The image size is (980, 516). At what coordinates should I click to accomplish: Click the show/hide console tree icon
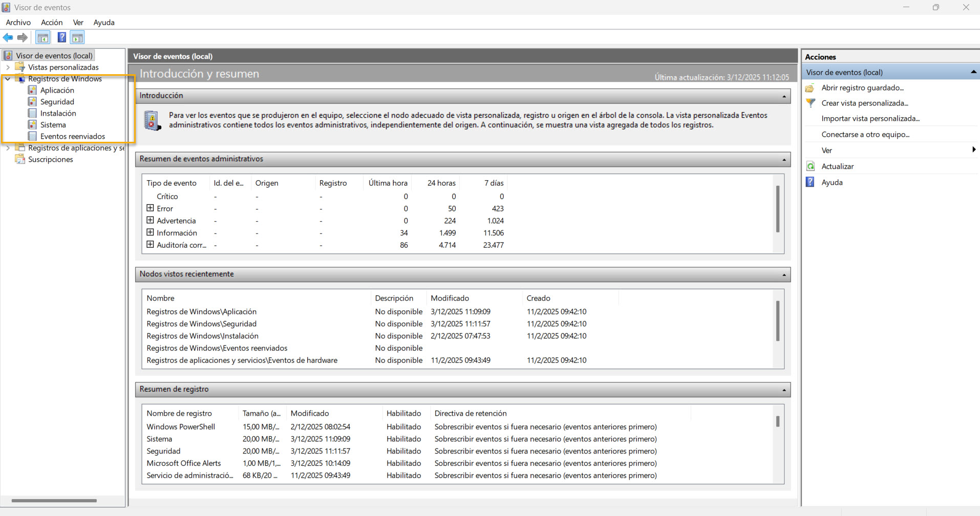tap(43, 37)
